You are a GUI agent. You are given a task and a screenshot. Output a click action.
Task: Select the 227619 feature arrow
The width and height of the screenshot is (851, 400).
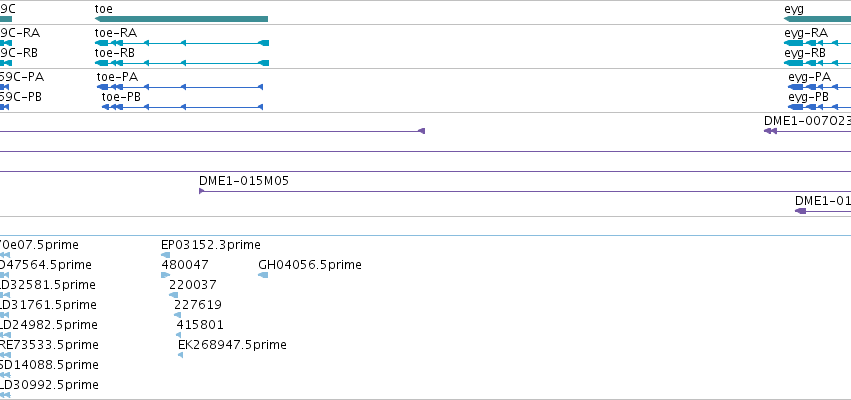[x=177, y=315]
